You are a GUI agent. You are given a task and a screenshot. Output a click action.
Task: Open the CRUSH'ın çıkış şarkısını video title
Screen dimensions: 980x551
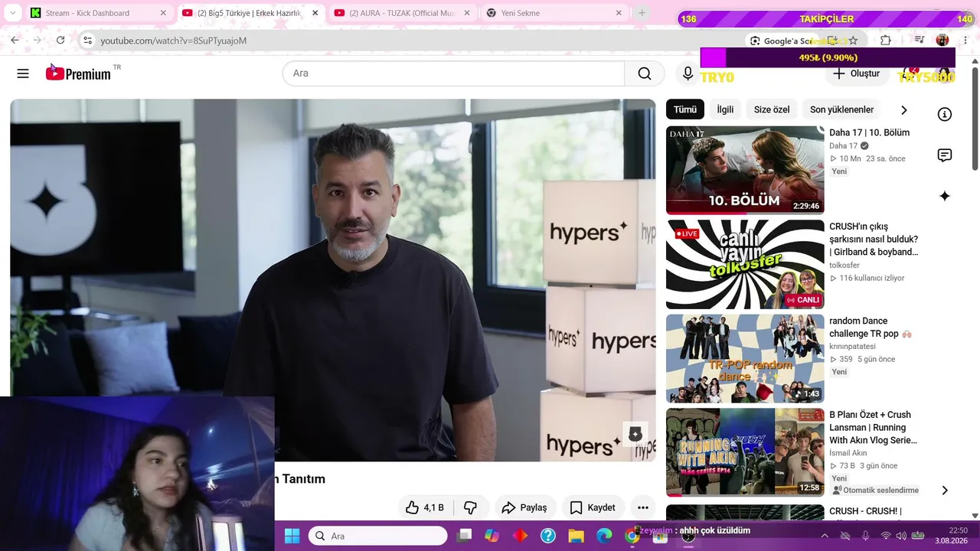click(x=874, y=240)
